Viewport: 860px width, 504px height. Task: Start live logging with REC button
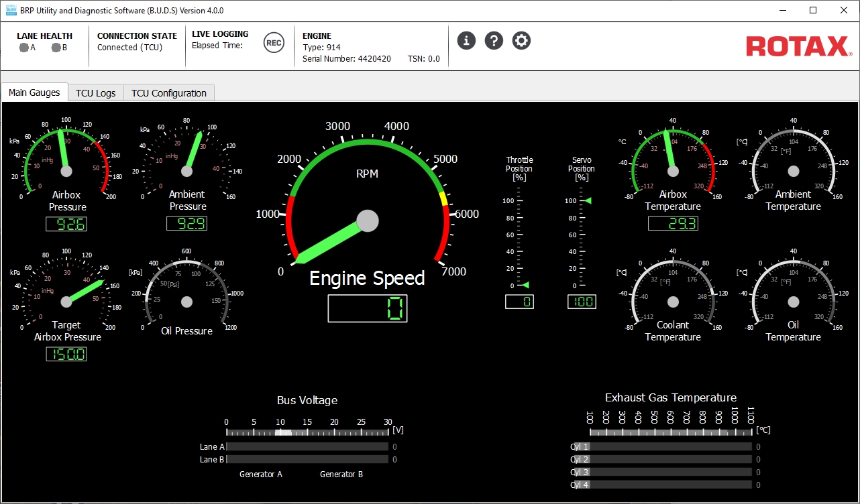pos(274,43)
